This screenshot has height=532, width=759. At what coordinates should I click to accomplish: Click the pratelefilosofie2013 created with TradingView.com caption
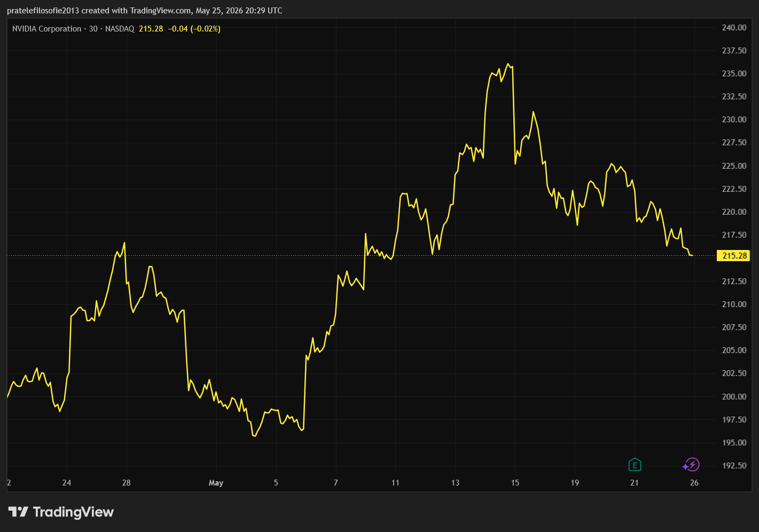[x=99, y=11]
